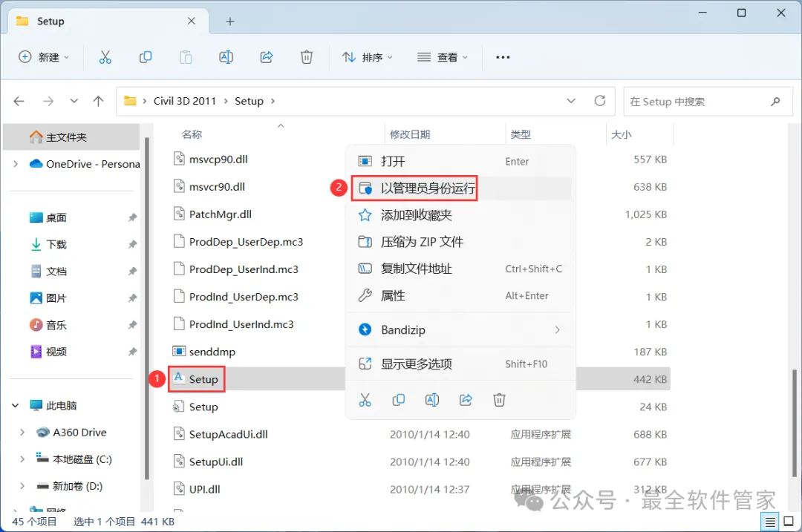Unpin 音乐 via its pin icon
Screen dimensions: 802x532
pyautogui.click(x=132, y=325)
